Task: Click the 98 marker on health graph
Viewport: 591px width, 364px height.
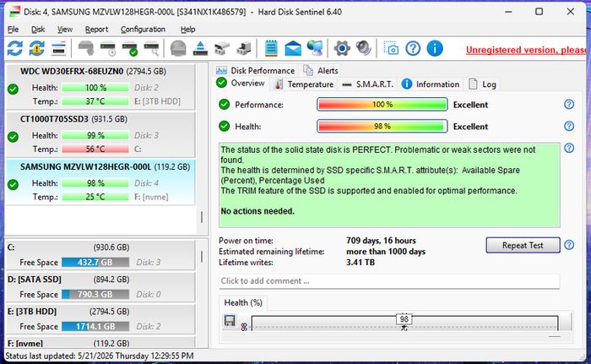Action: tap(404, 319)
